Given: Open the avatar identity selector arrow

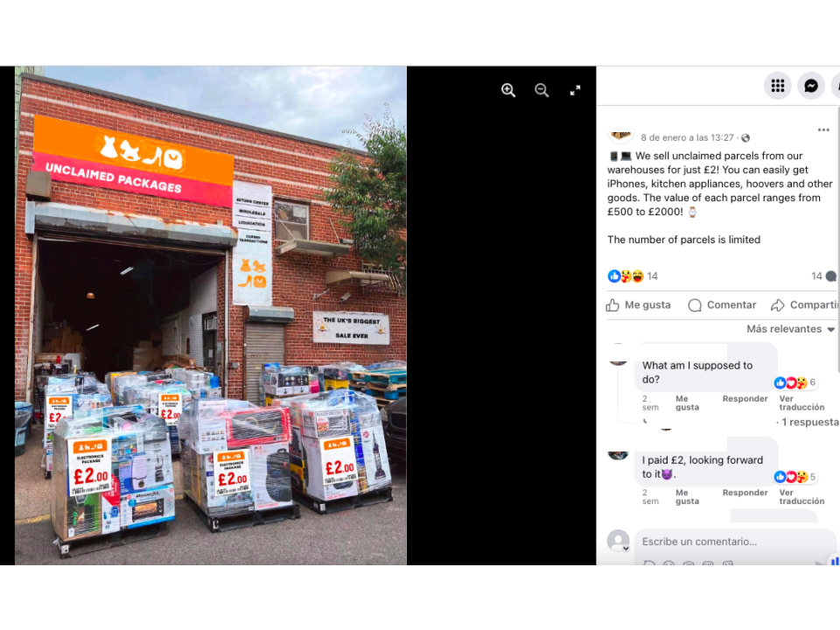Looking at the screenshot, I should point(625,549).
